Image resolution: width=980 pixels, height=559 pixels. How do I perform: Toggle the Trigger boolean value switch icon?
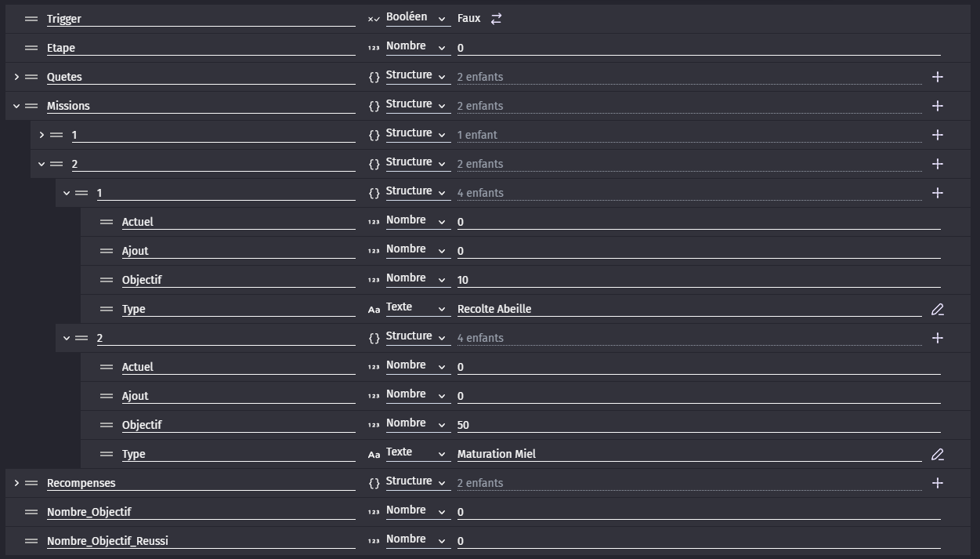point(496,19)
